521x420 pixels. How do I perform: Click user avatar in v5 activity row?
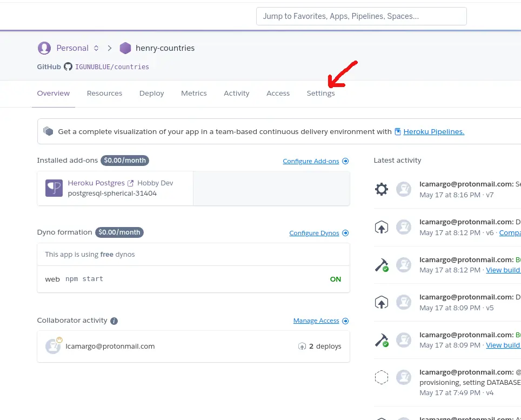click(x=404, y=302)
